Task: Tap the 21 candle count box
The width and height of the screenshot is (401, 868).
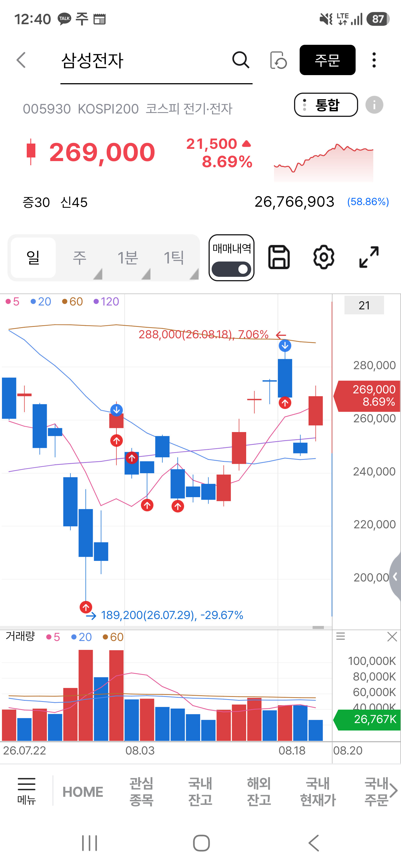Action: click(364, 305)
